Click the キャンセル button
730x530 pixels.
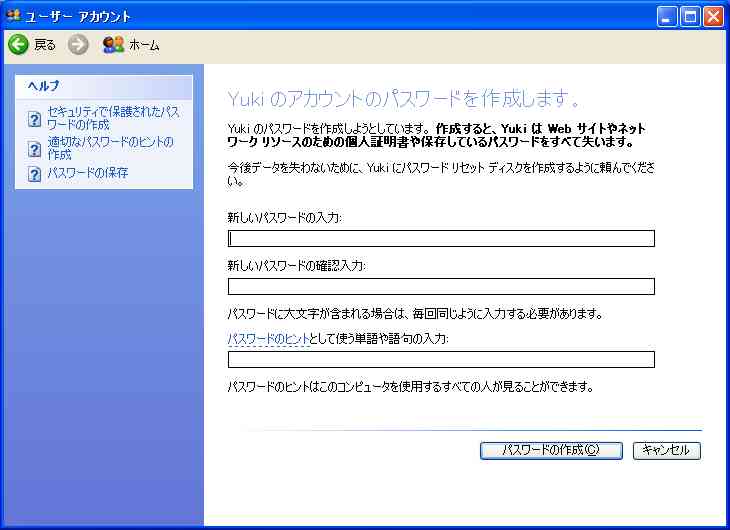(666, 450)
